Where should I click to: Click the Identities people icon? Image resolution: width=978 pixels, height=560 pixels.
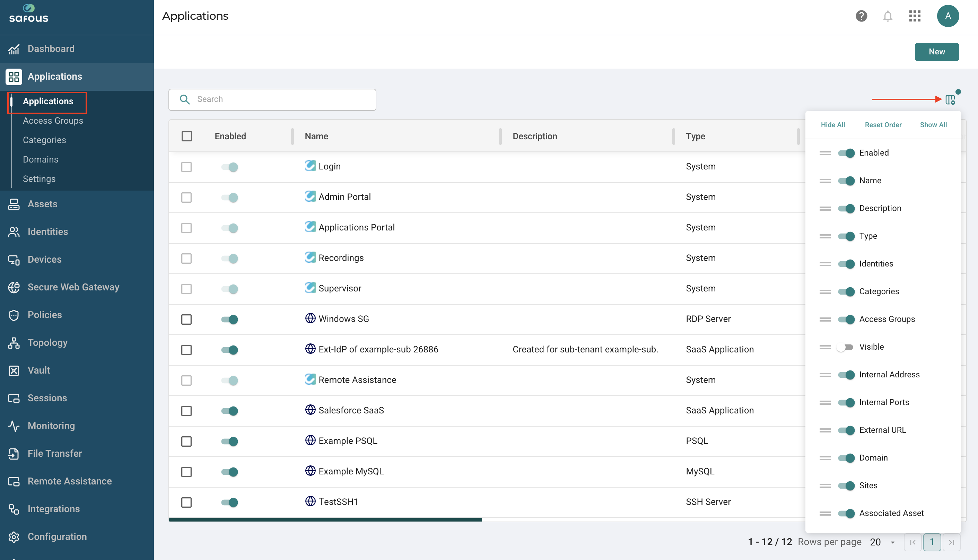coord(14,232)
